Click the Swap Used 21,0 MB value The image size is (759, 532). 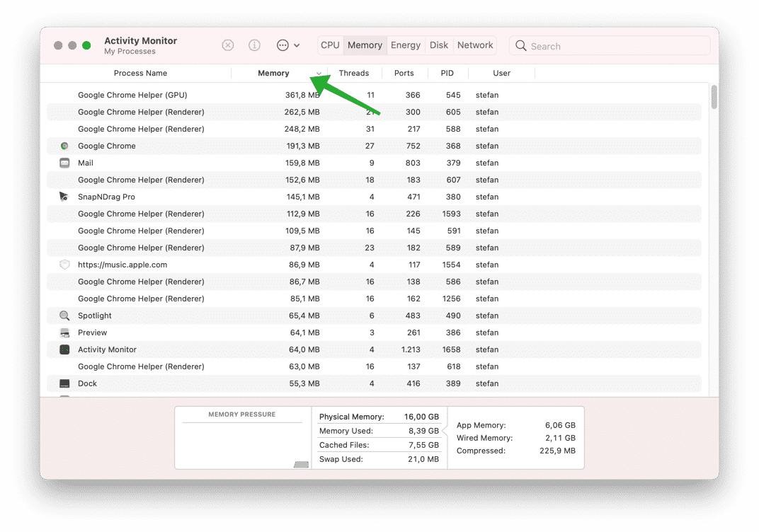click(x=423, y=459)
